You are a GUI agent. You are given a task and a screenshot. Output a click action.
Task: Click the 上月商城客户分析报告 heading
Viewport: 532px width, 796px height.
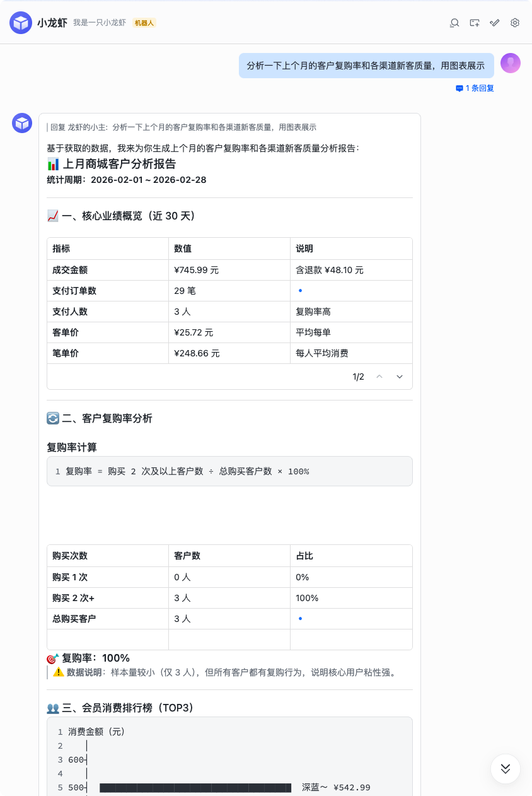coord(112,164)
